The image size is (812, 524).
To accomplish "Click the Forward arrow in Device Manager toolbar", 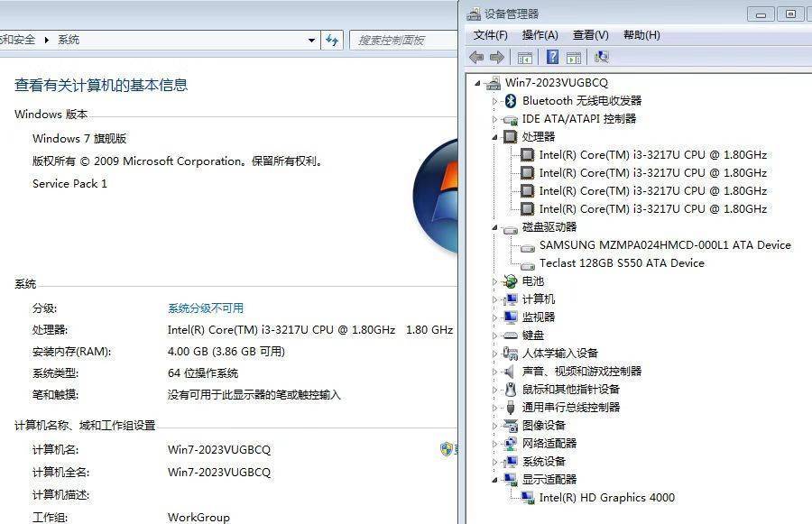I will click(x=496, y=57).
